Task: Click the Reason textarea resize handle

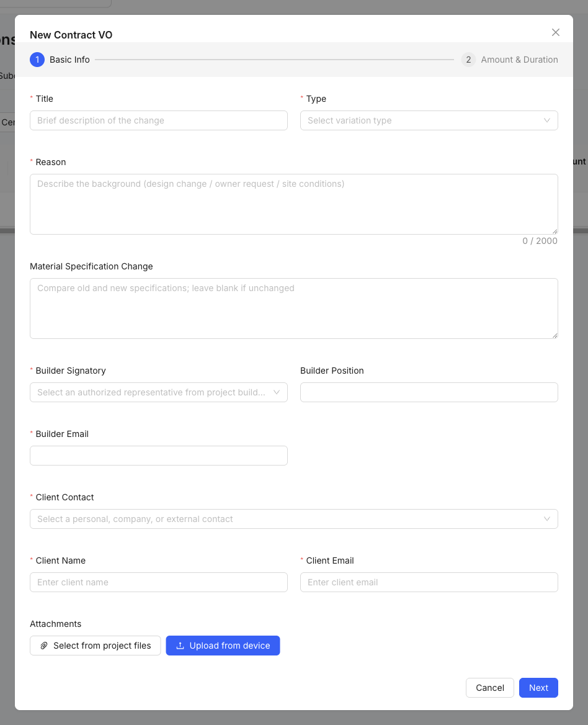Action: tap(555, 231)
